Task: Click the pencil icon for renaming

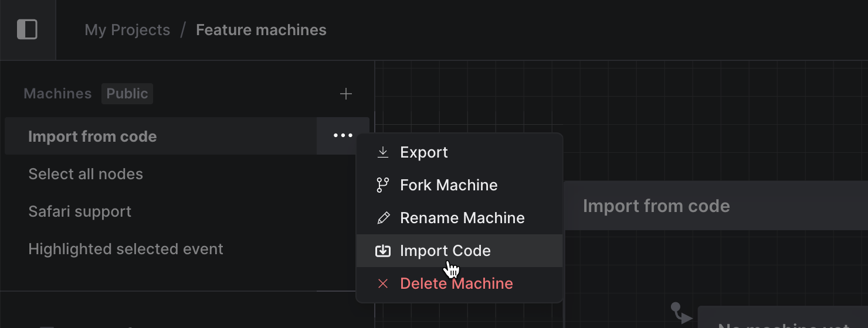Action: pyautogui.click(x=383, y=218)
